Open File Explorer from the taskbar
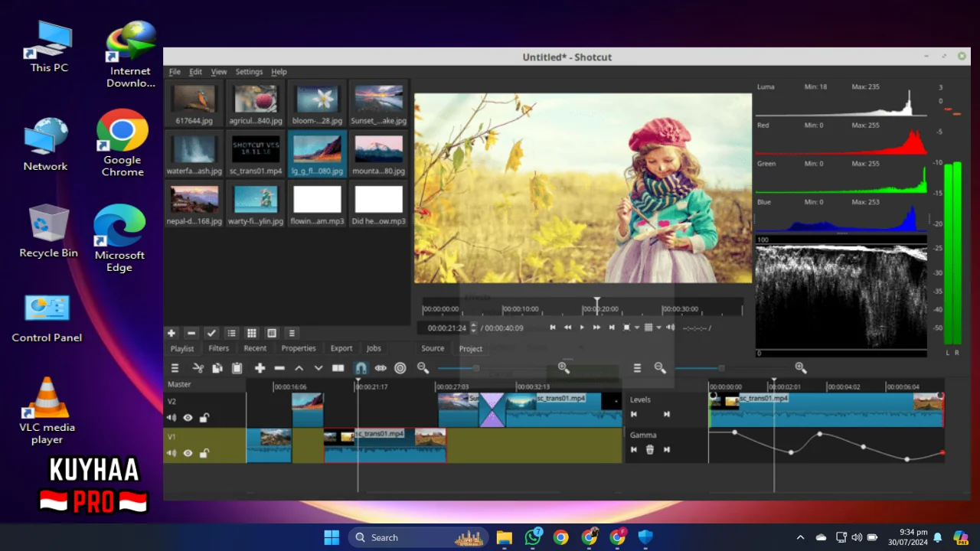Screen dimensions: 980x551 click(504, 537)
